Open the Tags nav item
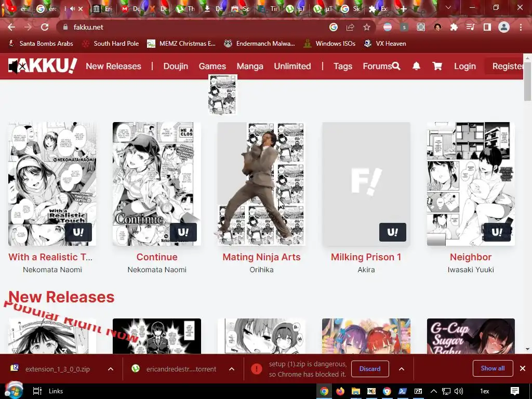532x399 pixels. pyautogui.click(x=343, y=66)
